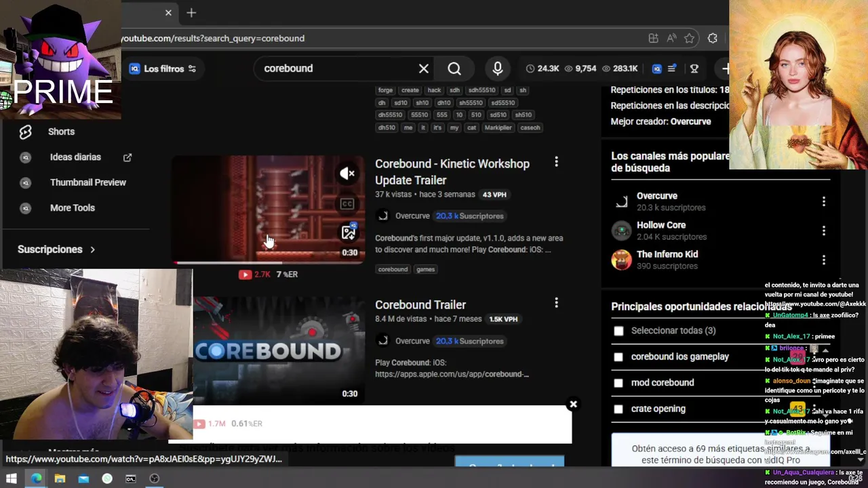868x488 pixels.
Task: Toggle browser read aloud icon
Action: pos(671,39)
